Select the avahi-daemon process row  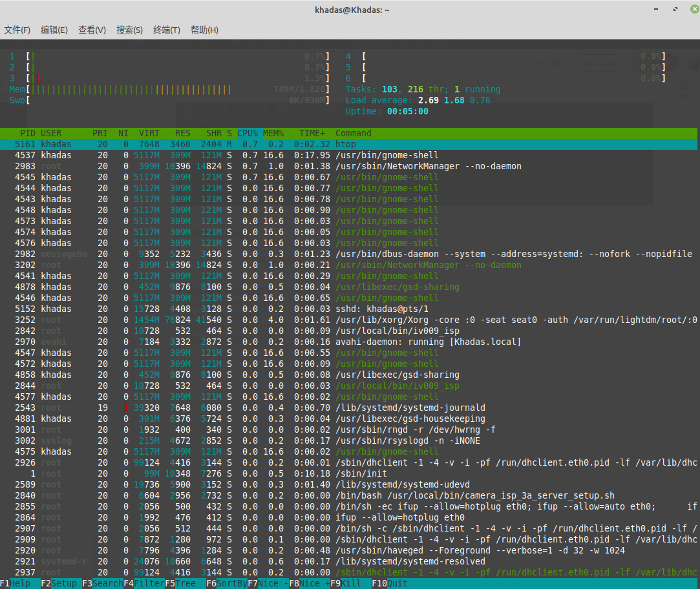click(x=348, y=342)
